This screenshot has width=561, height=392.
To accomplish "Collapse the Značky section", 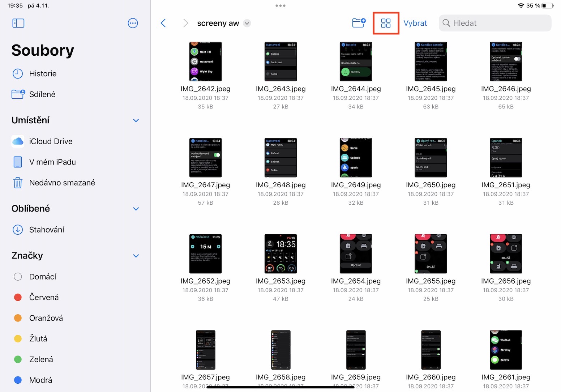I will click(136, 256).
